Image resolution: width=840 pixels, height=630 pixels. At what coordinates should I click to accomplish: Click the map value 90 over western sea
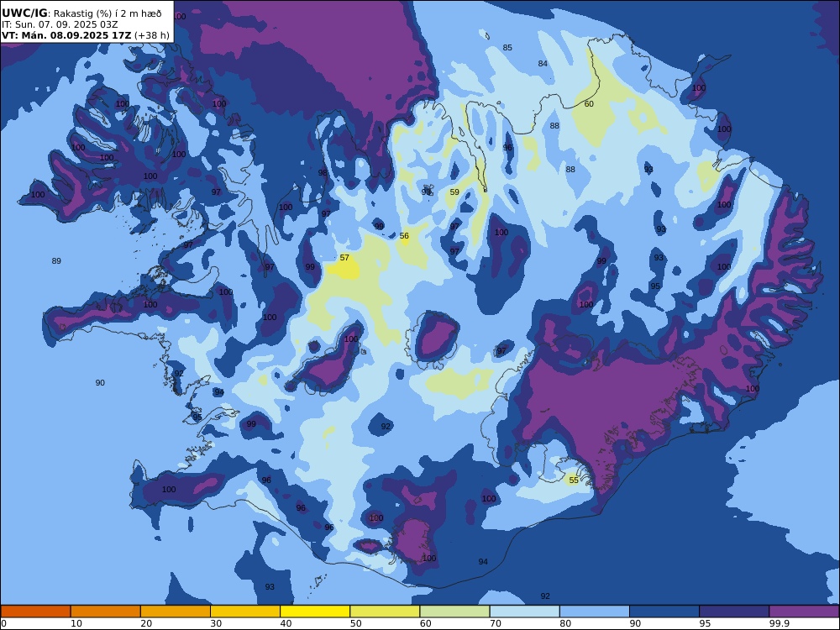(x=100, y=382)
